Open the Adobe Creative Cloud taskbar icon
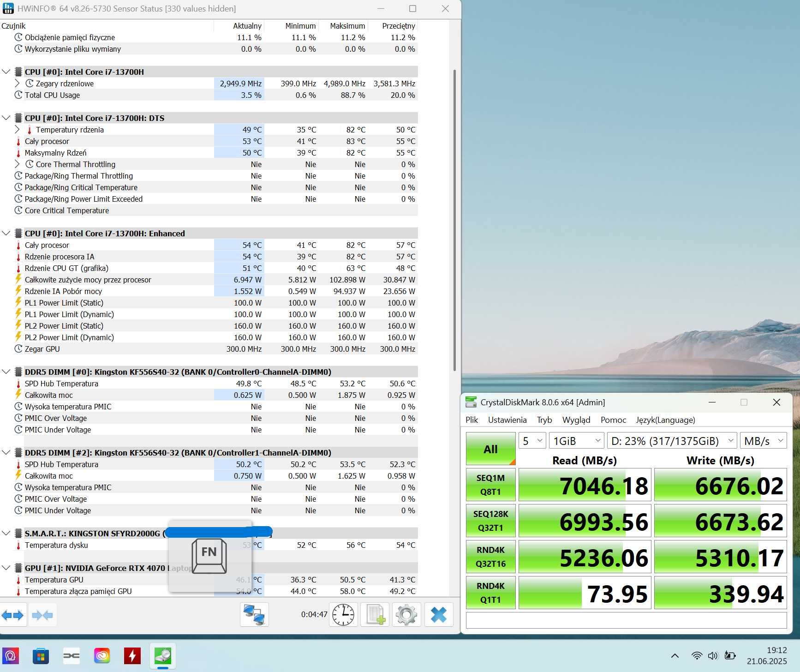The image size is (800, 672). click(102, 655)
